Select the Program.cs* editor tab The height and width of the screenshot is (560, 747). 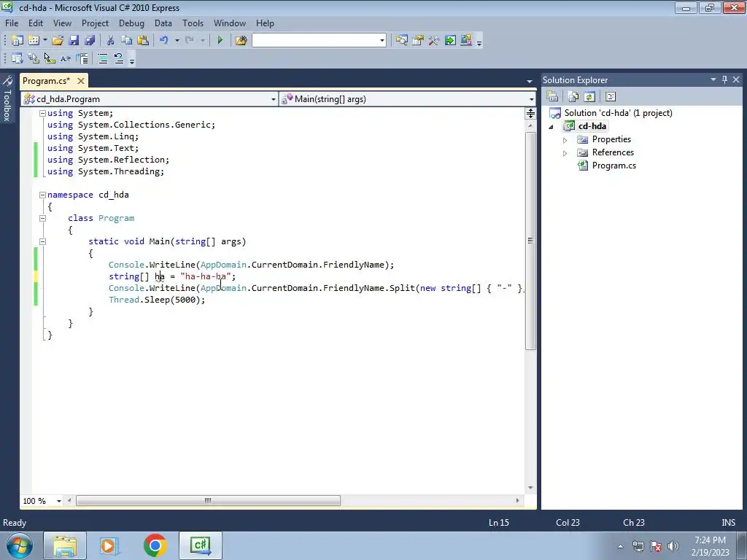click(46, 80)
